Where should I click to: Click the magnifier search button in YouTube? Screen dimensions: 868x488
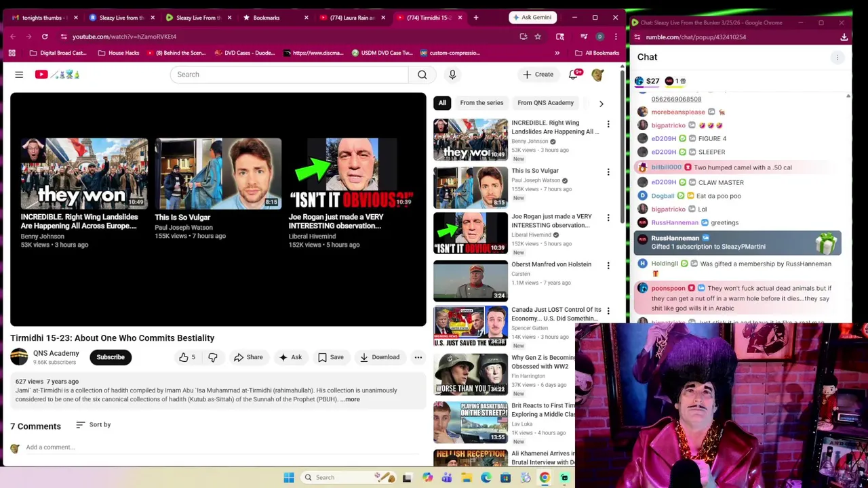(422, 75)
